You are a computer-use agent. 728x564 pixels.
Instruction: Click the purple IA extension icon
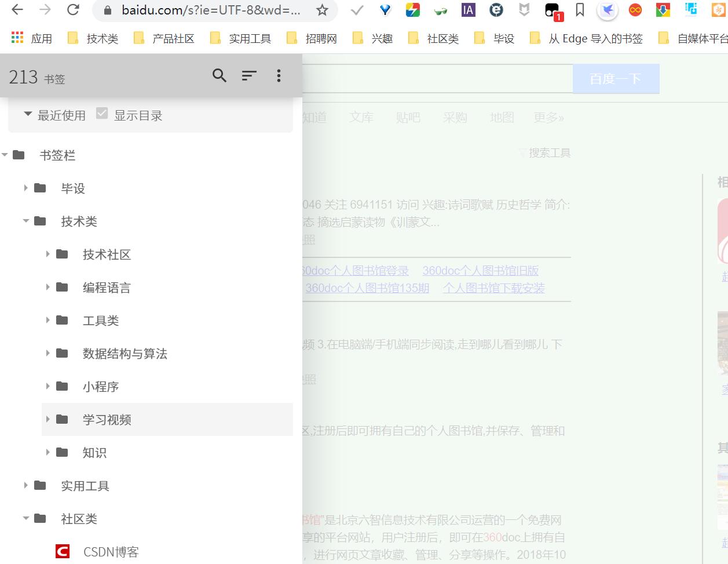point(467,10)
